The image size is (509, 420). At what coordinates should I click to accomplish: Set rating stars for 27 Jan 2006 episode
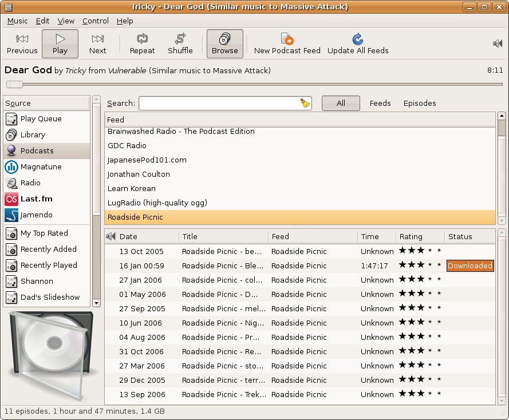[x=420, y=279]
